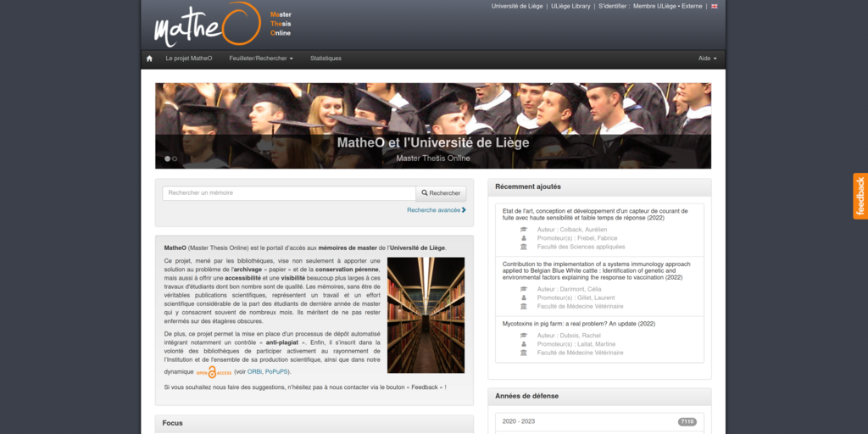Open thesis Mycotoxins in pig farm

click(x=578, y=324)
